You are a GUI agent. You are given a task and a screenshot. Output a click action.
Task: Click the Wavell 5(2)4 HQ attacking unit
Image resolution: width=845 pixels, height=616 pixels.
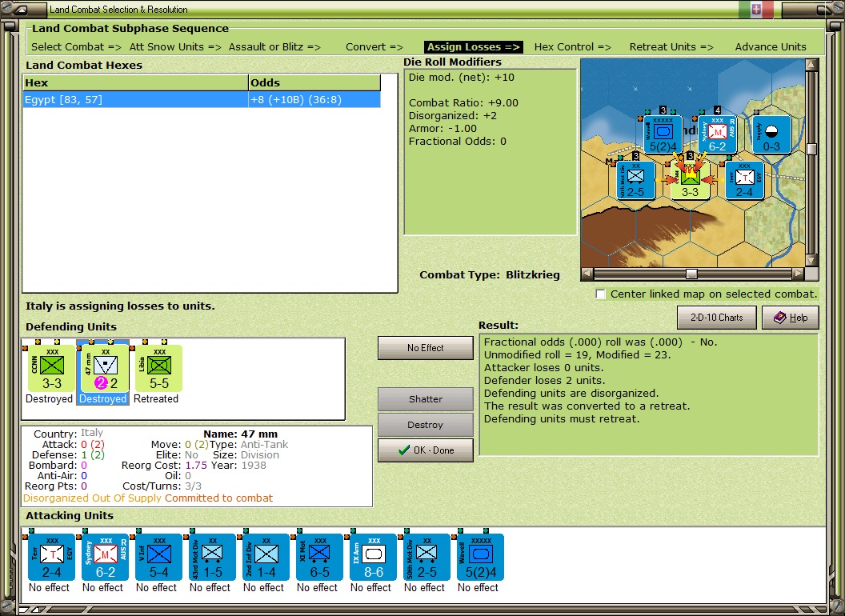click(x=481, y=558)
